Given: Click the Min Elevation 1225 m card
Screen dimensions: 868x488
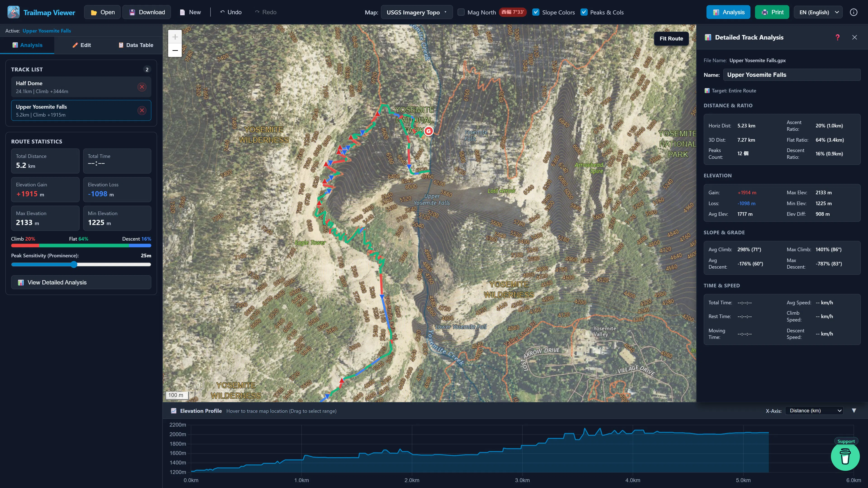Looking at the screenshot, I should click(x=117, y=218).
